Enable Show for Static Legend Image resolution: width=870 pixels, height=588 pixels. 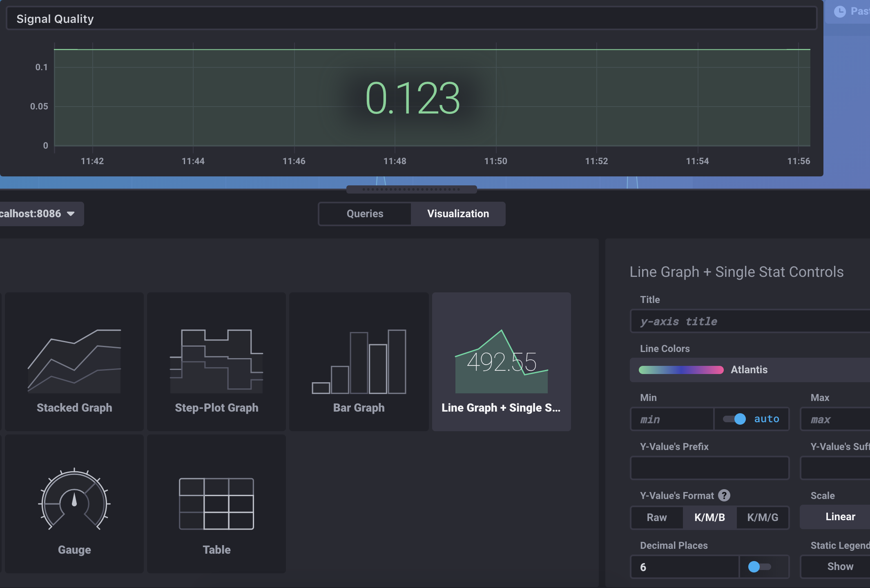click(840, 566)
